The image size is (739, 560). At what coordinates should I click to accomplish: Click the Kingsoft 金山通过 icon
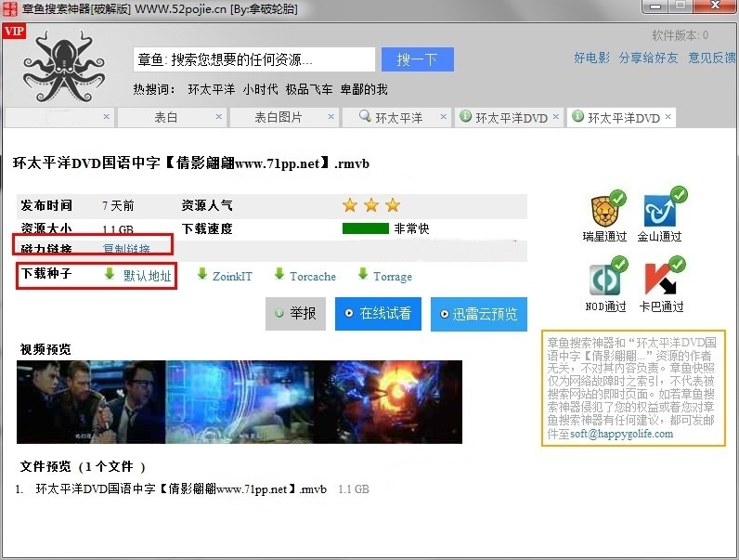665,207
